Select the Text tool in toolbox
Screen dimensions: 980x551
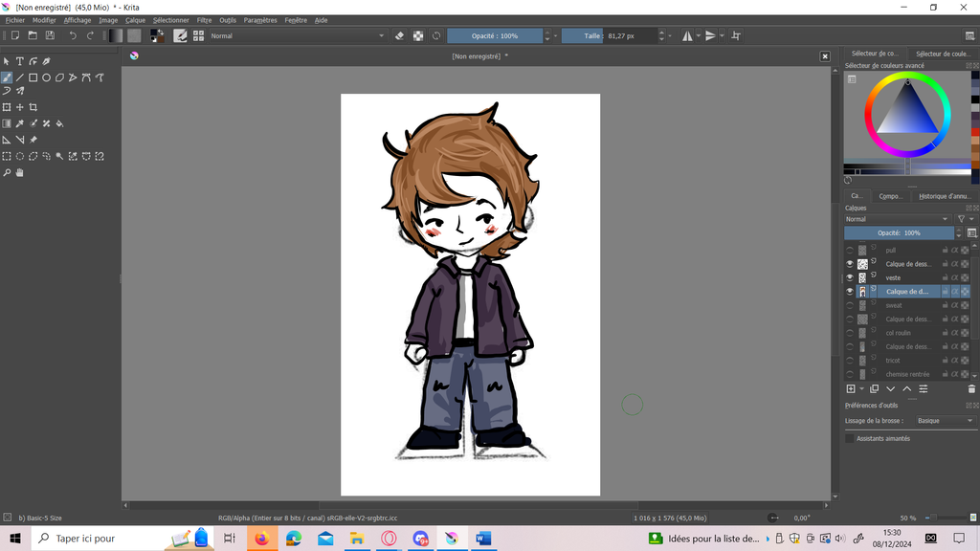pos(19,61)
